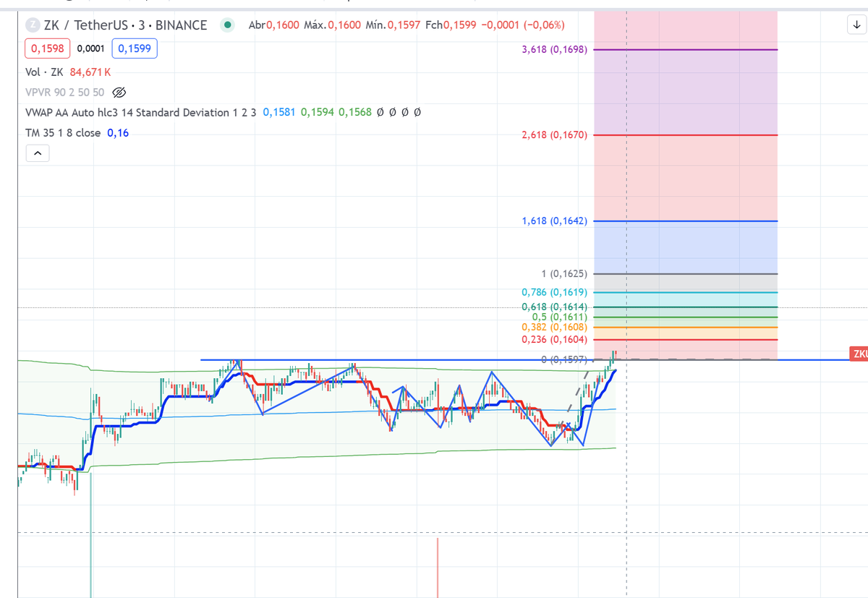Viewport: 868px width, 598px height.
Task: Show the hidden VPVR indicator via eye icon
Action: [x=120, y=93]
